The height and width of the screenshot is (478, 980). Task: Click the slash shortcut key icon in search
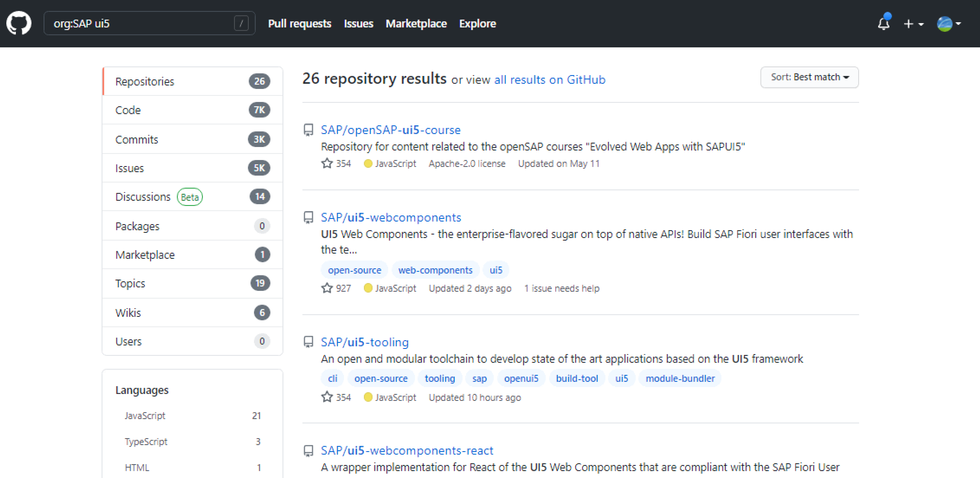tap(241, 24)
